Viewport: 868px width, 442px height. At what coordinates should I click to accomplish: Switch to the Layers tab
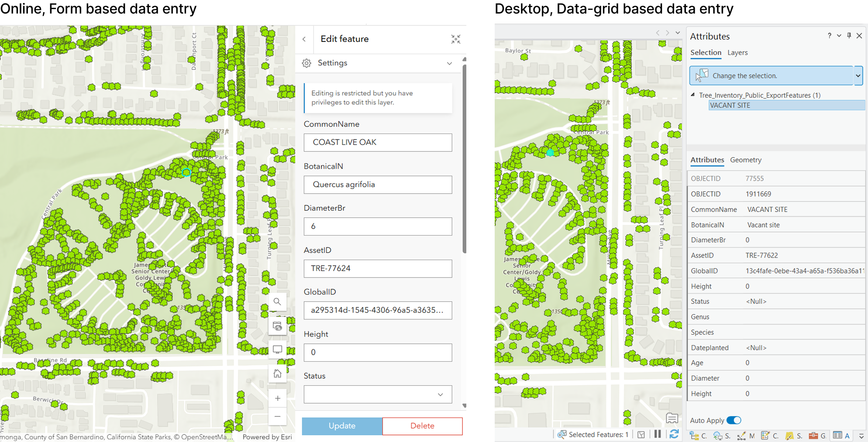pyautogui.click(x=737, y=52)
